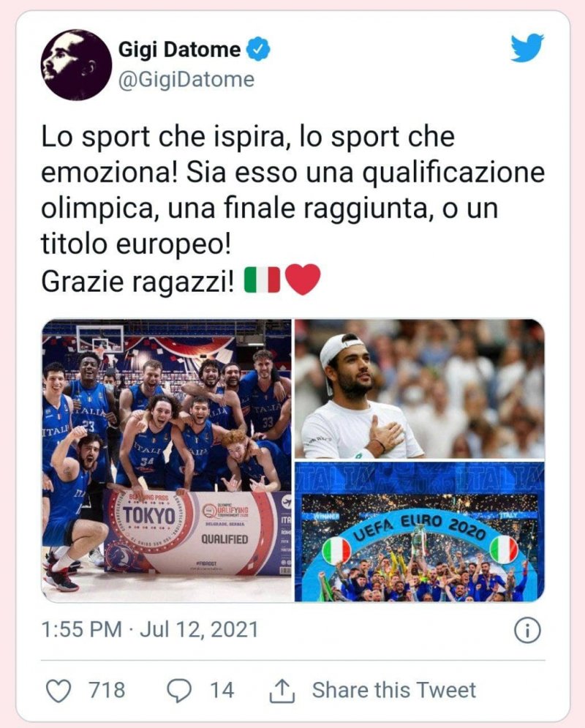Click the Twitter bird logo
Viewport: 585px width, 728px height.
click(x=527, y=48)
